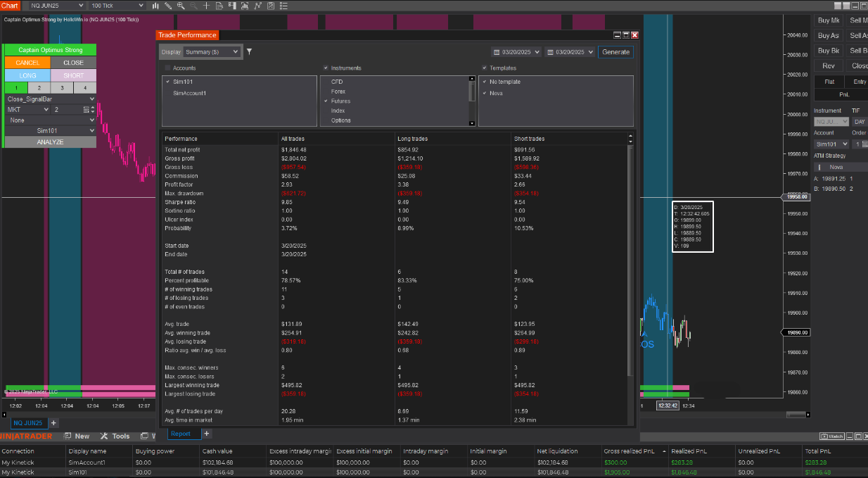Viewport: 868px width, 478px height.
Task: Uncheck the Sim101 account entry
Action: click(x=167, y=82)
